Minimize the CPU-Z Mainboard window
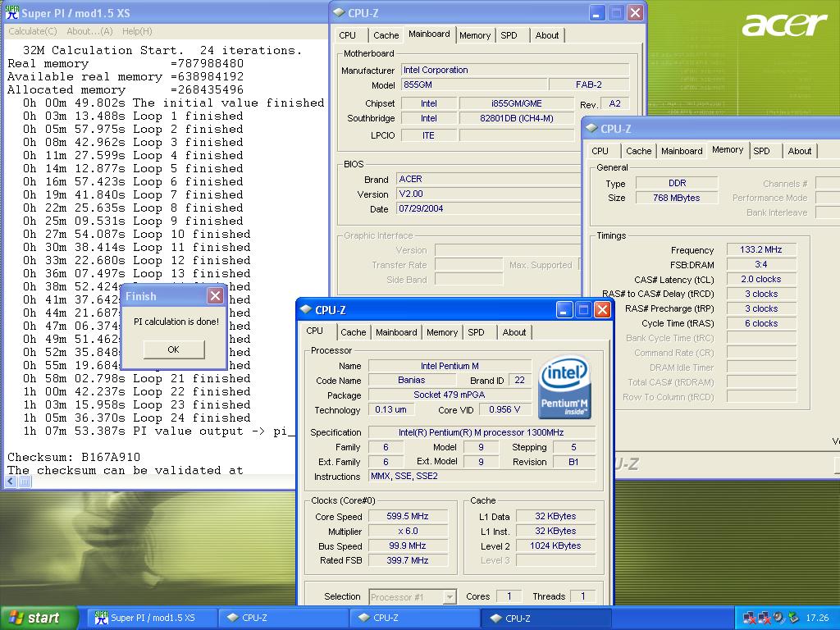Viewport: 840px width, 630px height. click(x=597, y=13)
